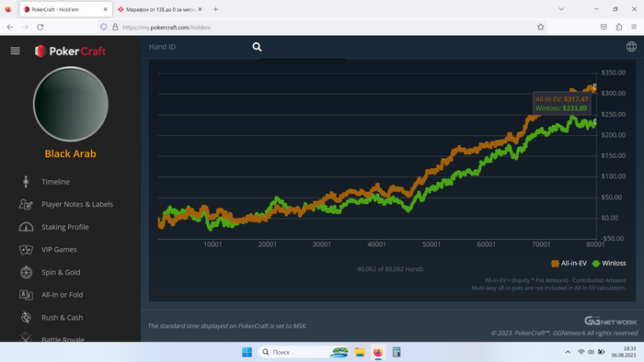The height and width of the screenshot is (362, 644).
Task: Toggle Winloss series in legend
Action: click(x=609, y=263)
